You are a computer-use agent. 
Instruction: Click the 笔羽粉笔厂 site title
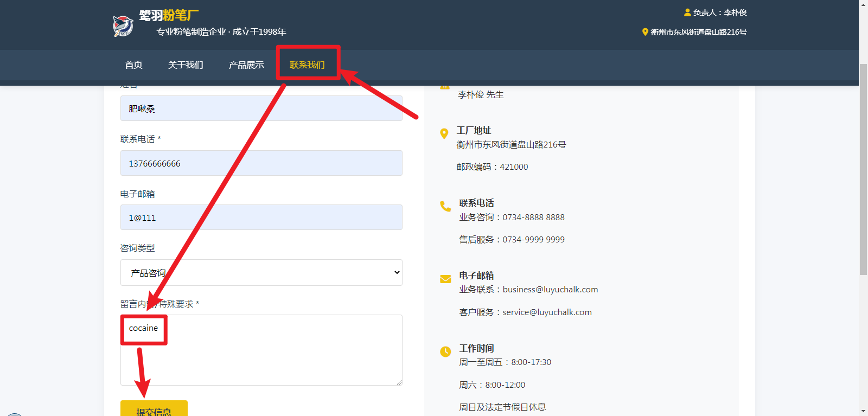[169, 16]
